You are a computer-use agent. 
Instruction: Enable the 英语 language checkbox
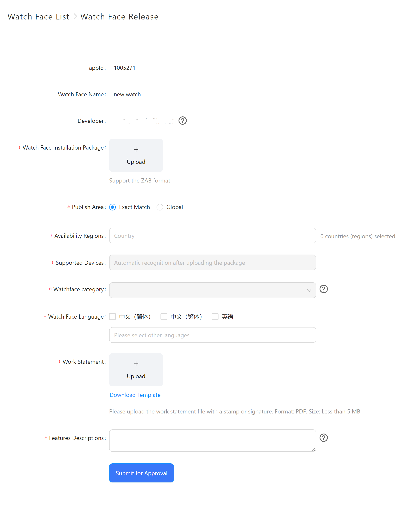click(215, 317)
